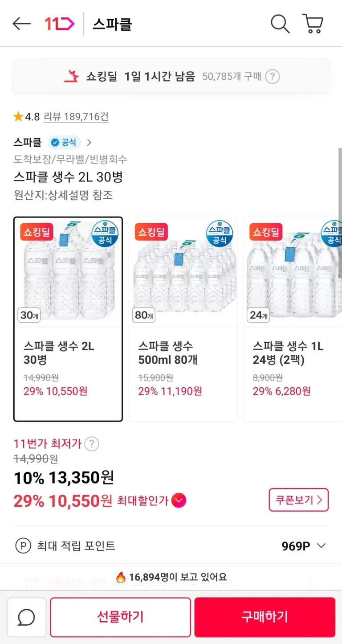Open the shopping cart icon

(x=313, y=24)
